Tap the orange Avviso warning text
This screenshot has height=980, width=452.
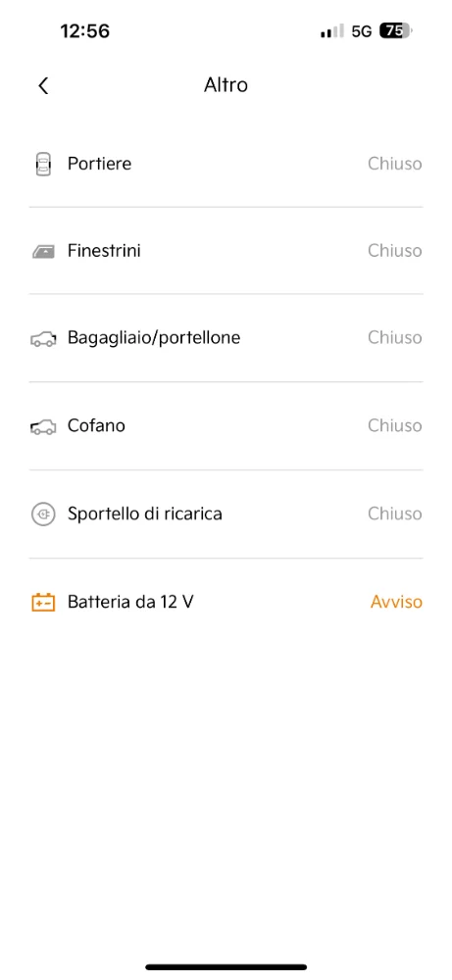pos(396,602)
